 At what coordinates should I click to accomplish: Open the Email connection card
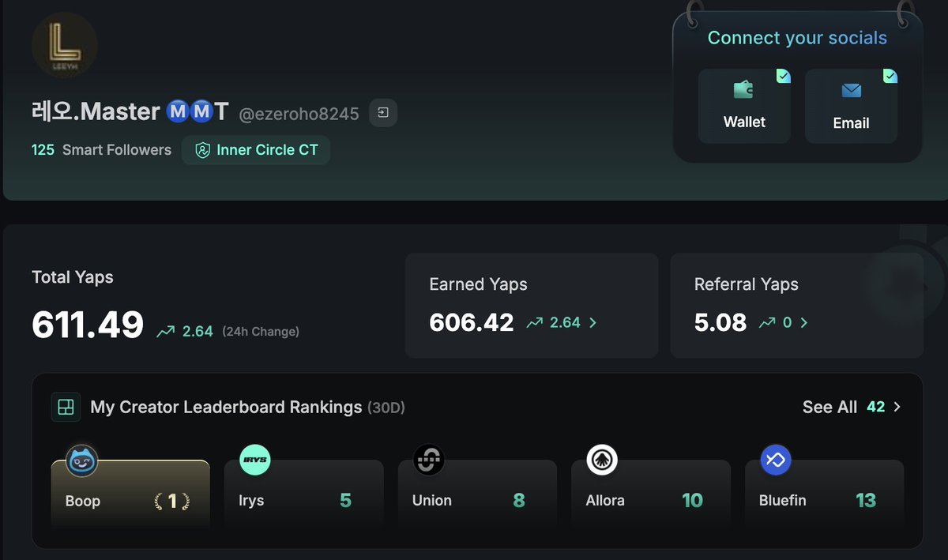pyautogui.click(x=851, y=106)
